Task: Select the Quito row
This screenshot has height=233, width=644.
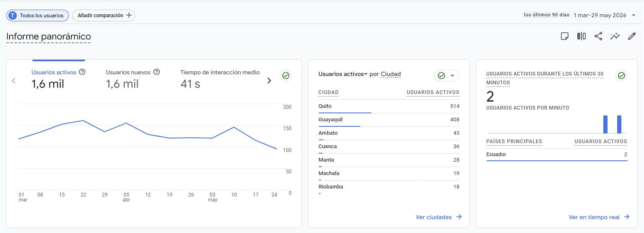Action: [389, 107]
